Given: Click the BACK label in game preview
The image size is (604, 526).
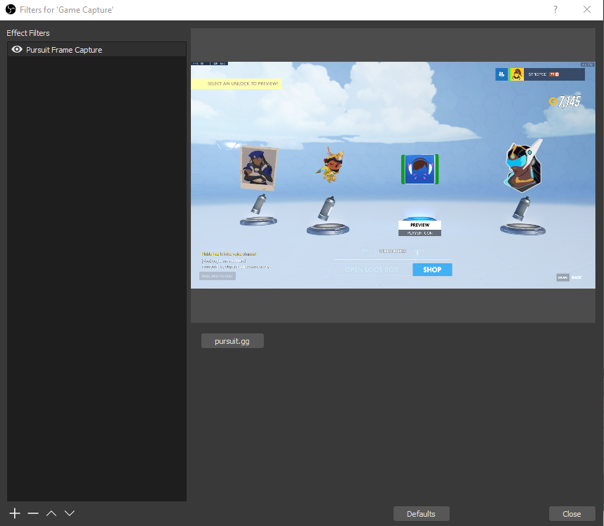Looking at the screenshot, I should (577, 278).
